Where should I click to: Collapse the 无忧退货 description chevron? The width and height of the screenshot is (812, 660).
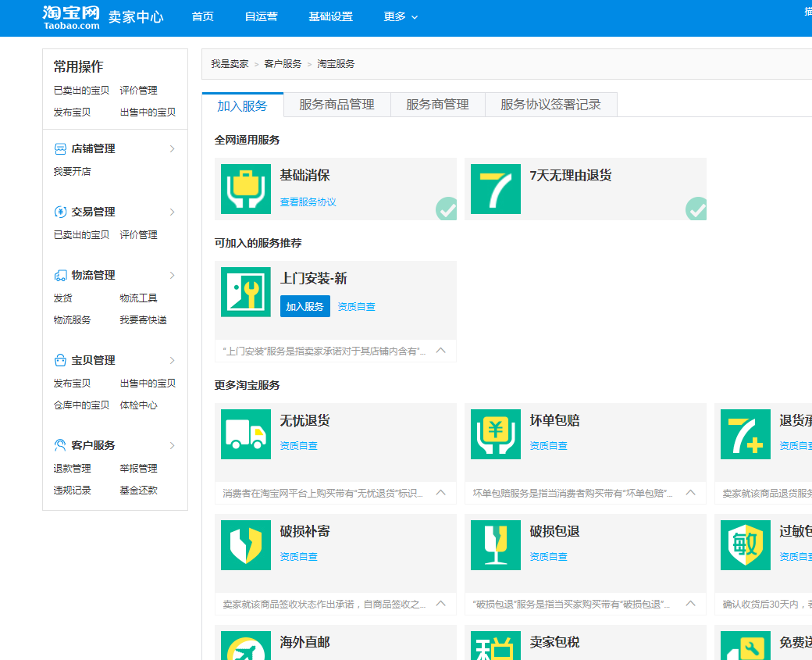(x=440, y=493)
